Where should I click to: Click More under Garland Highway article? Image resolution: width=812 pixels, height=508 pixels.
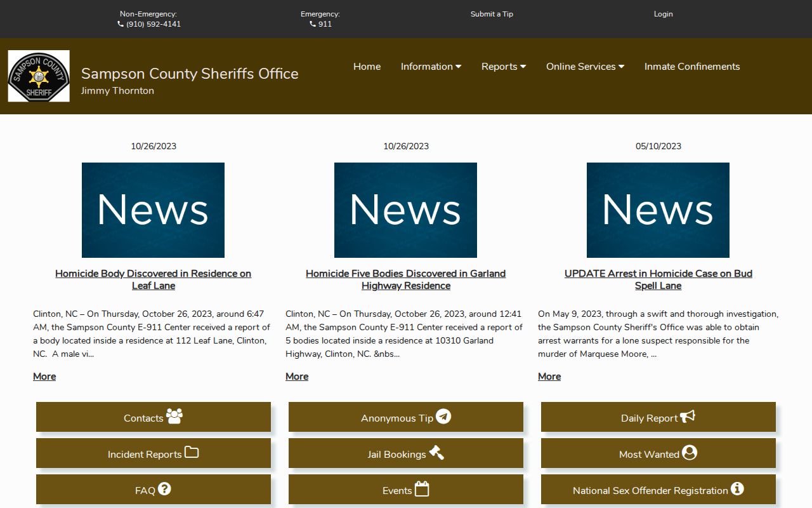pyautogui.click(x=297, y=377)
